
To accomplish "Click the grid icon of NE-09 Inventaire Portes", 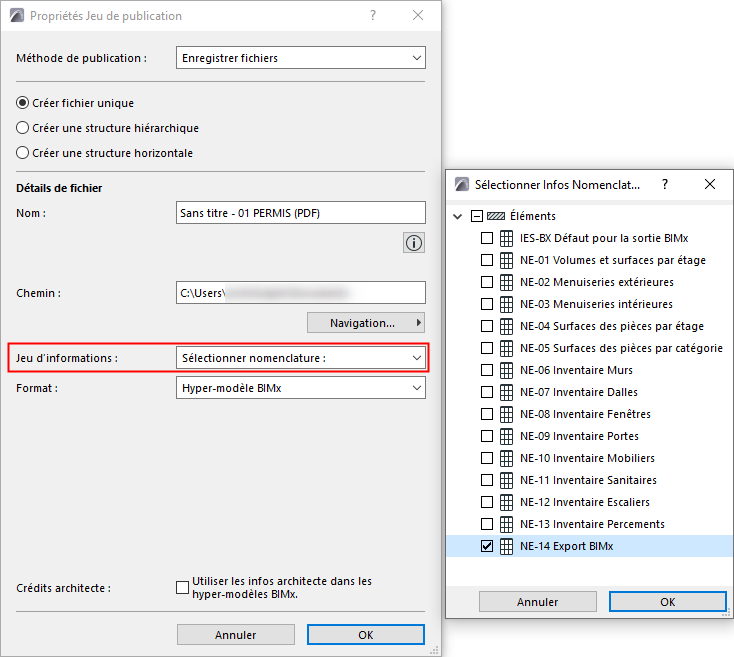I will [506, 436].
